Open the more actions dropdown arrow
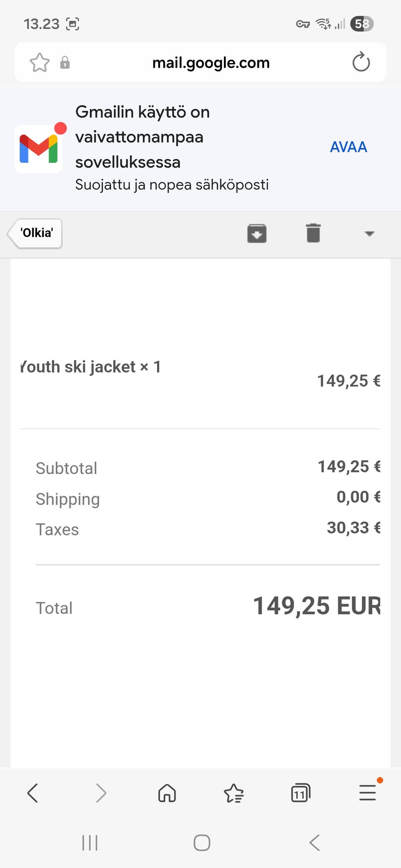Viewport: 401px width, 868px height. [369, 233]
